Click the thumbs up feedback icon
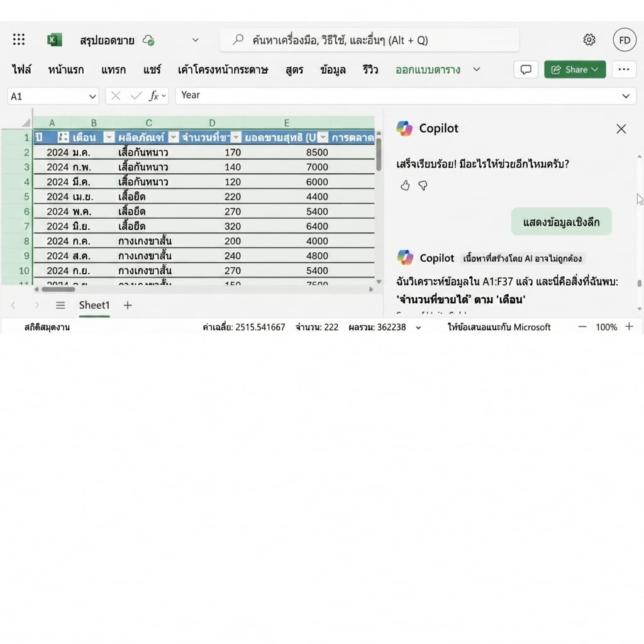Image resolution: width=644 pixels, height=644 pixels. click(x=405, y=186)
